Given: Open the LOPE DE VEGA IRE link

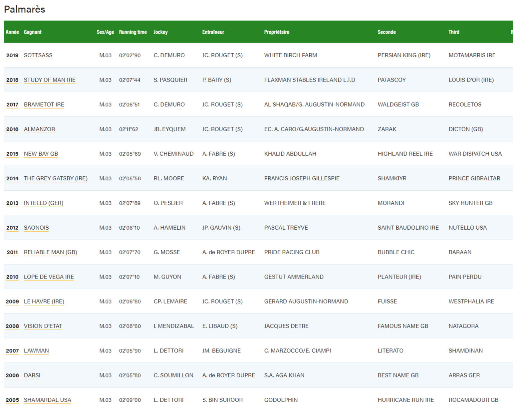Looking at the screenshot, I should click(49, 277).
